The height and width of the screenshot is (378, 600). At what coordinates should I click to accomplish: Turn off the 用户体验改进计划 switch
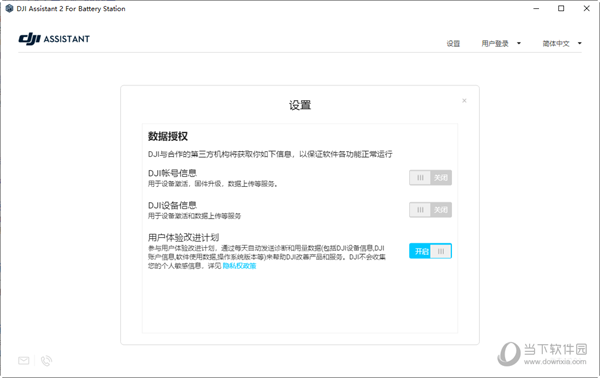(x=430, y=251)
